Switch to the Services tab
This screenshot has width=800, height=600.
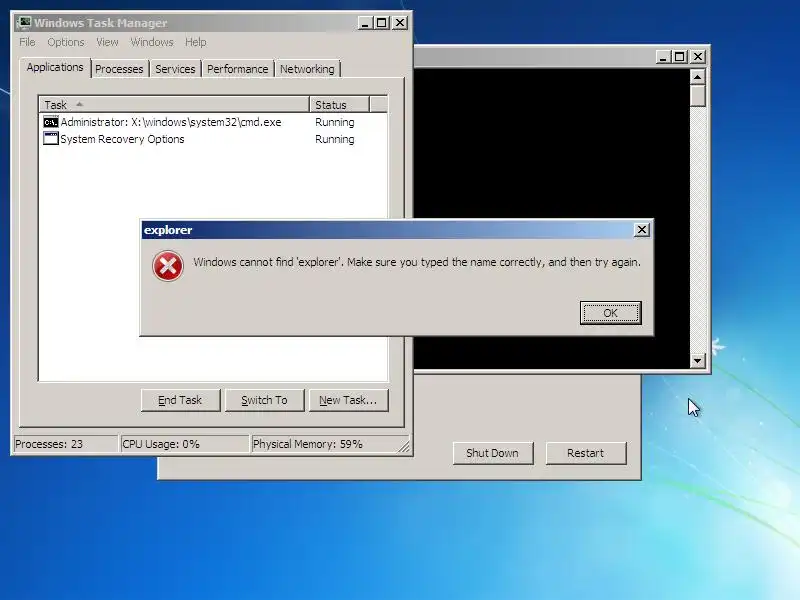(175, 69)
